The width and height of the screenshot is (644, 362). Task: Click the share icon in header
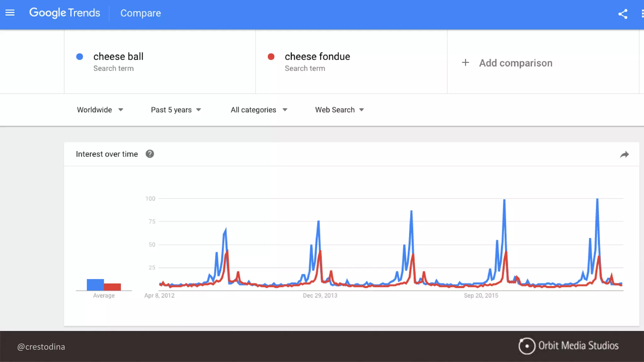623,14
